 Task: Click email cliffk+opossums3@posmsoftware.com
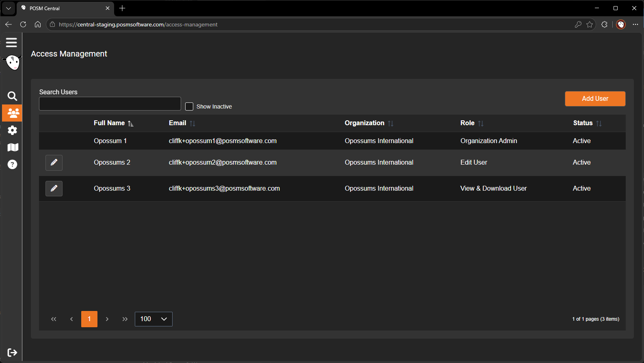(x=224, y=189)
